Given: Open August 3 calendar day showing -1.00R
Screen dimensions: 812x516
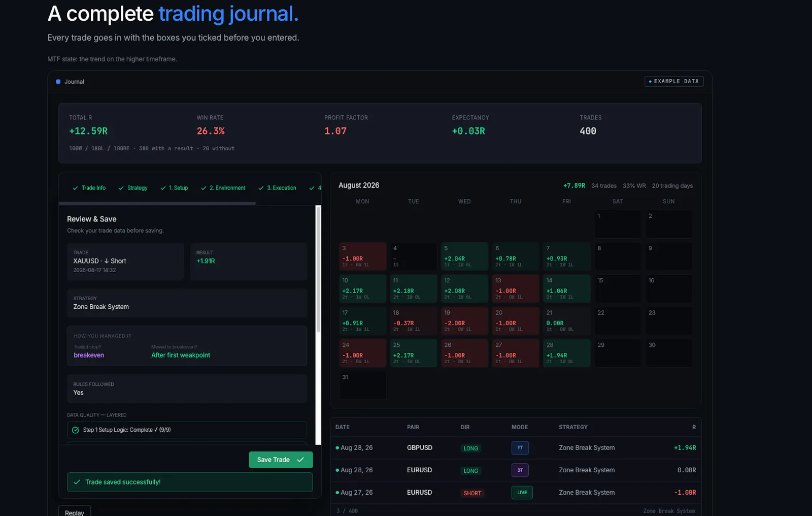Looking at the screenshot, I should click(x=363, y=256).
